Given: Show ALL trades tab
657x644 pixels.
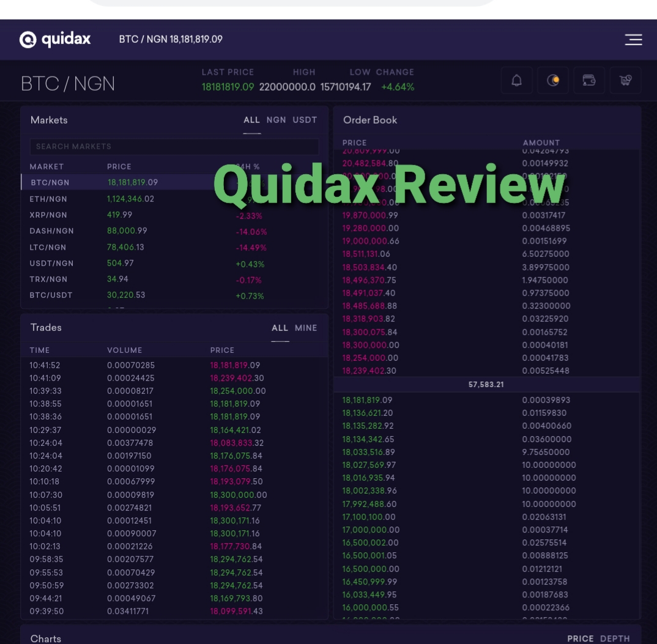Looking at the screenshot, I should (x=280, y=328).
